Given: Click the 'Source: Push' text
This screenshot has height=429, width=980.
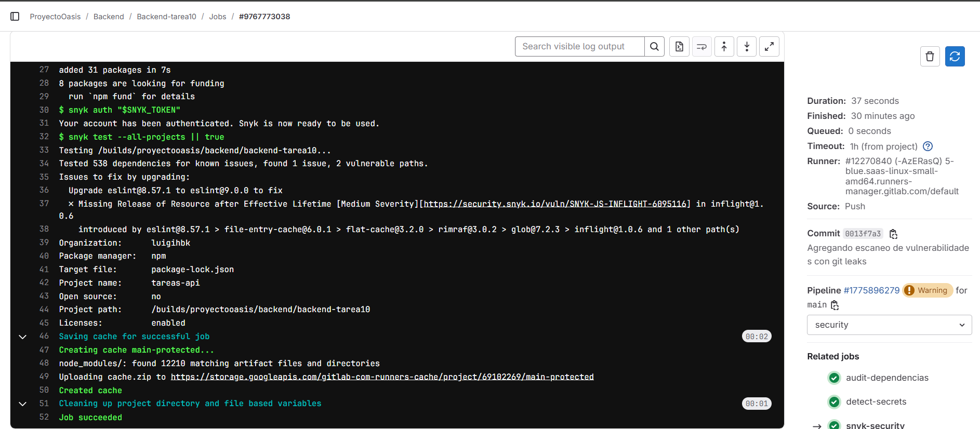Looking at the screenshot, I should (836, 206).
